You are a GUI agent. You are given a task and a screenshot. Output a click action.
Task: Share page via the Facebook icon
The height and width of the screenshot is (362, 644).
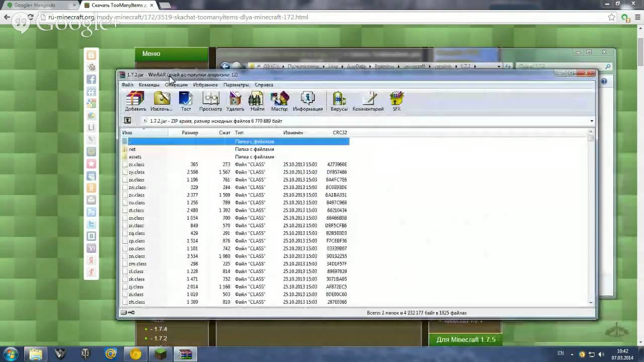click(92, 79)
